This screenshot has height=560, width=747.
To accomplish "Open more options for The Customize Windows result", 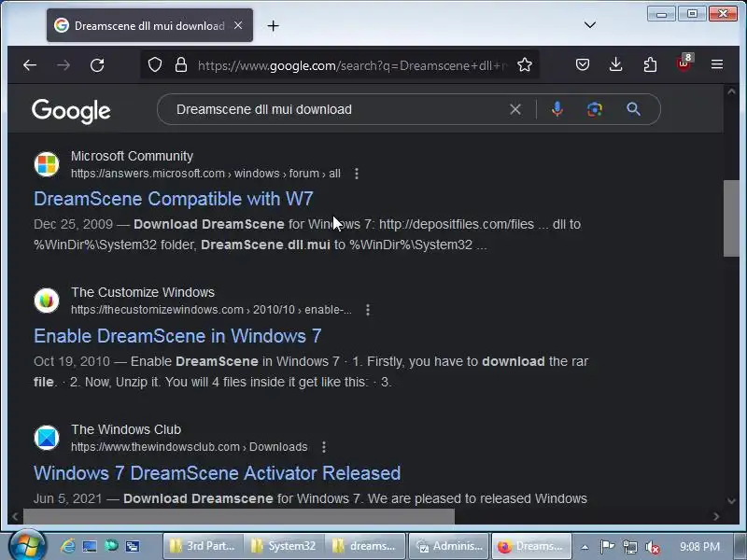I will (367, 310).
